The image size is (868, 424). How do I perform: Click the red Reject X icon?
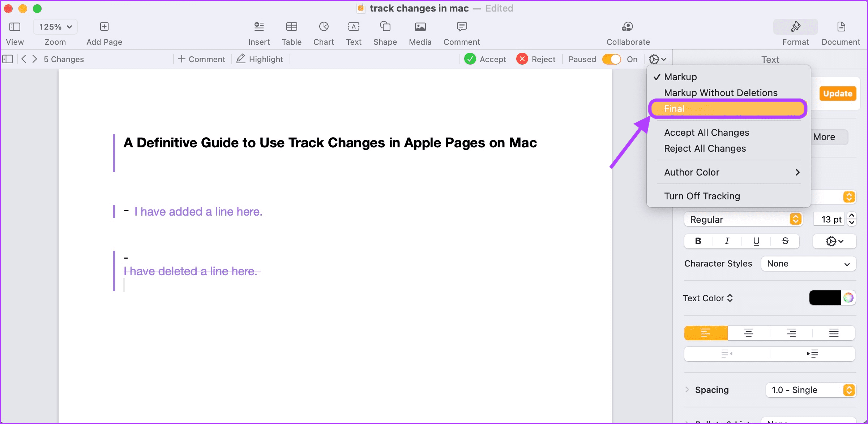click(x=522, y=59)
